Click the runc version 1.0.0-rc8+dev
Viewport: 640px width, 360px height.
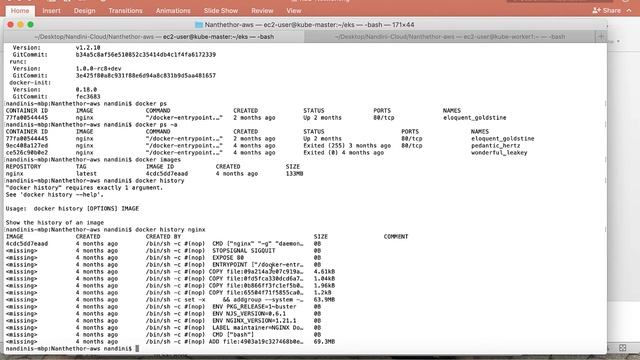pos(98,69)
